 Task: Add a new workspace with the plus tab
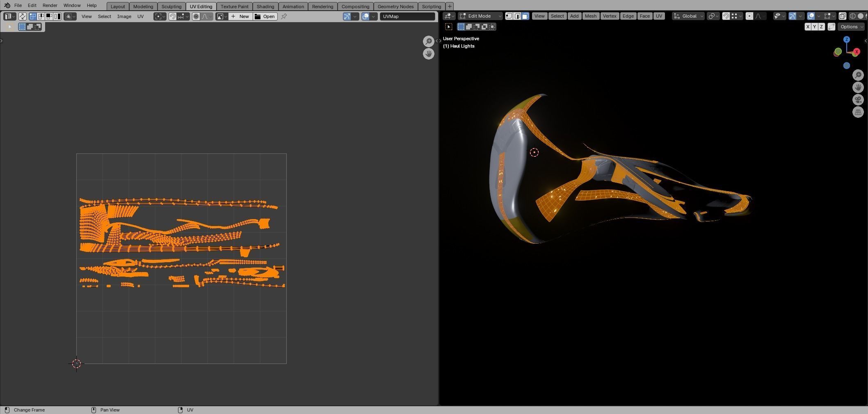(x=450, y=6)
